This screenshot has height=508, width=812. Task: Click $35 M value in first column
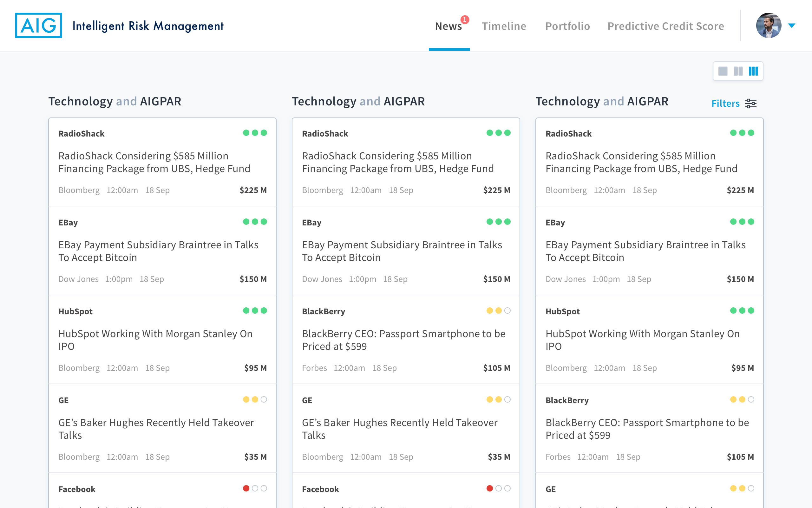pos(255,457)
